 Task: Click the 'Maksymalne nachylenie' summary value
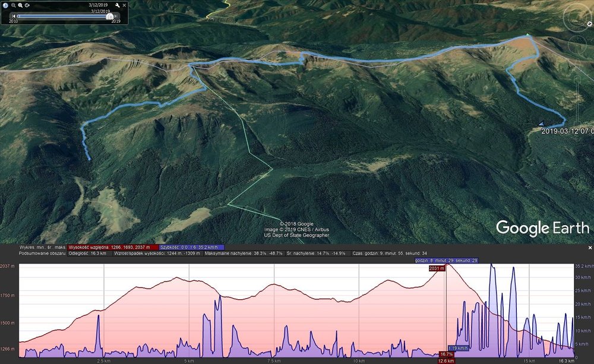tap(244, 253)
